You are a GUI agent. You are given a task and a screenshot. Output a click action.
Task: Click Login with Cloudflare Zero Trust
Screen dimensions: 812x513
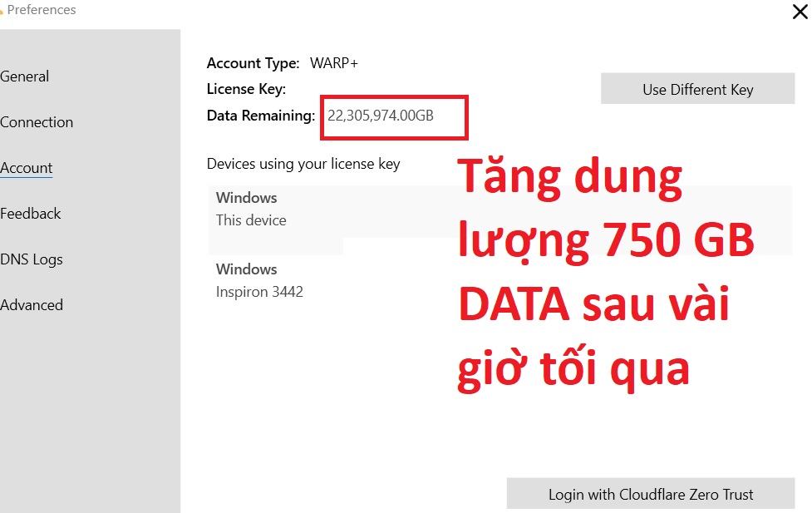651,493
